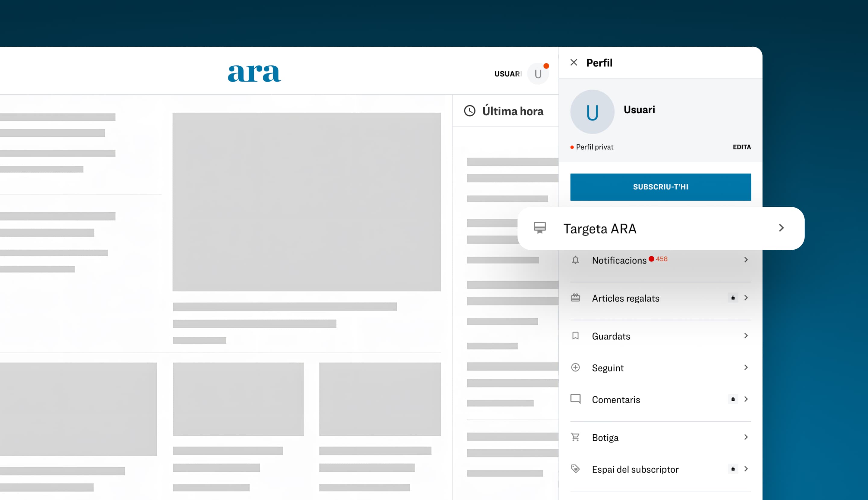The image size is (868, 500).
Task: Click the Targeta ARA card icon
Action: pyautogui.click(x=540, y=228)
